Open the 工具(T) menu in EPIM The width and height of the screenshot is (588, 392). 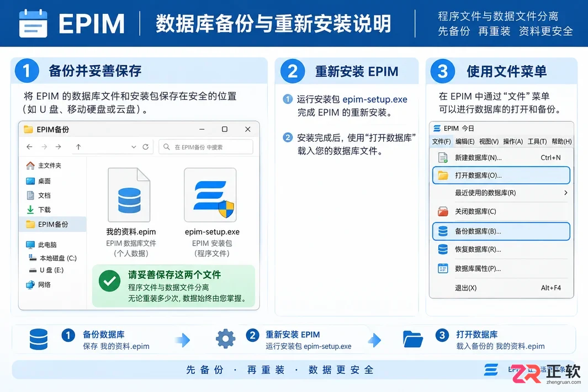[537, 141]
